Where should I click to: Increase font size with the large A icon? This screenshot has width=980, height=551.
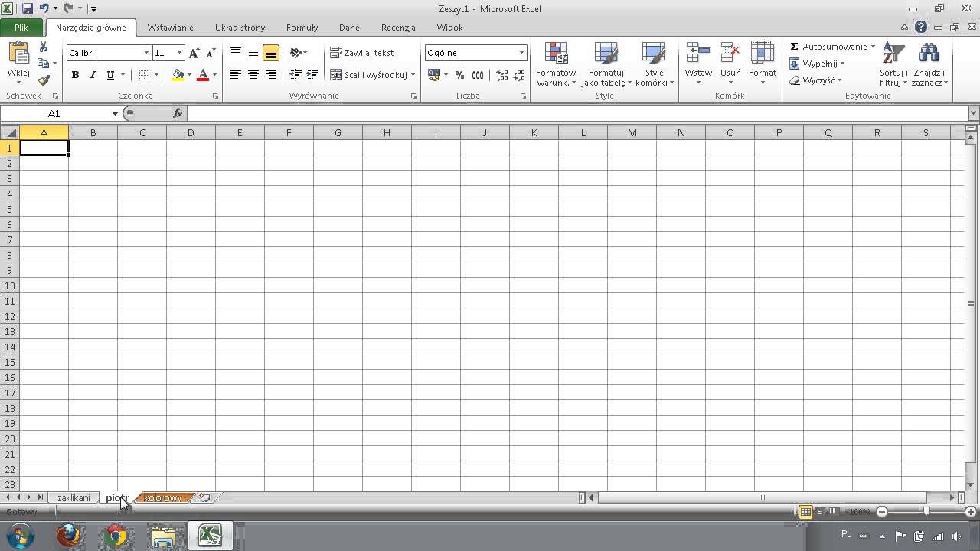[x=194, y=53]
